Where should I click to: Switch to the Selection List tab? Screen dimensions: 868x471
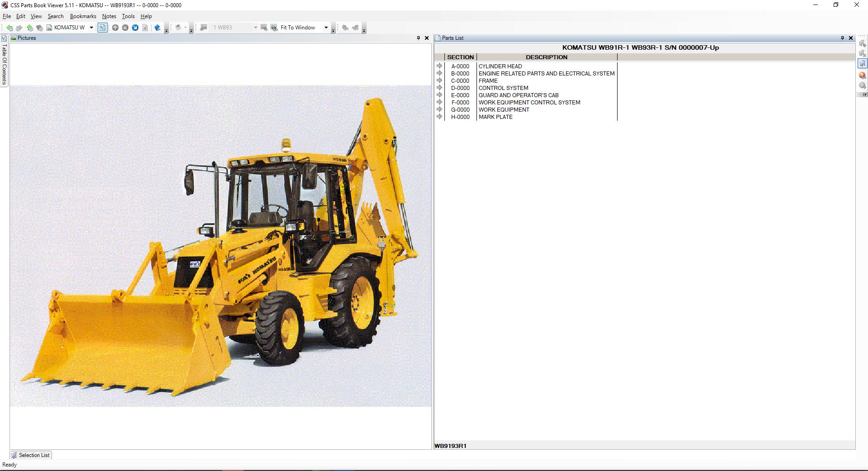click(x=30, y=455)
